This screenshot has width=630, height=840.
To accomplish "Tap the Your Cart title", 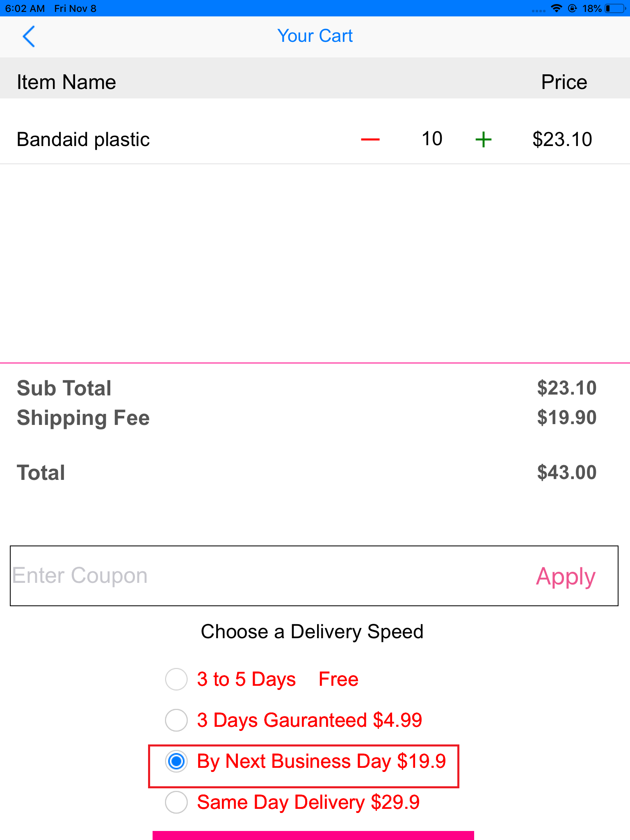I will 315,36.
